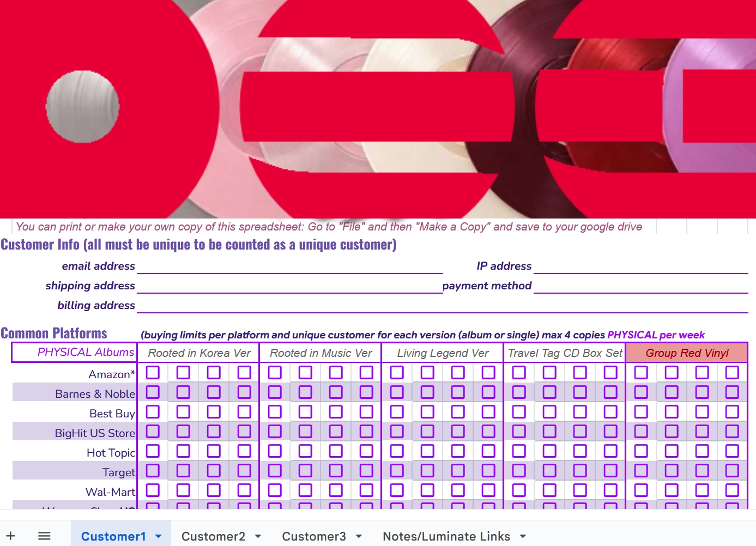
Task: Expand the Customer2 tab menu arrow
Action: [258, 536]
